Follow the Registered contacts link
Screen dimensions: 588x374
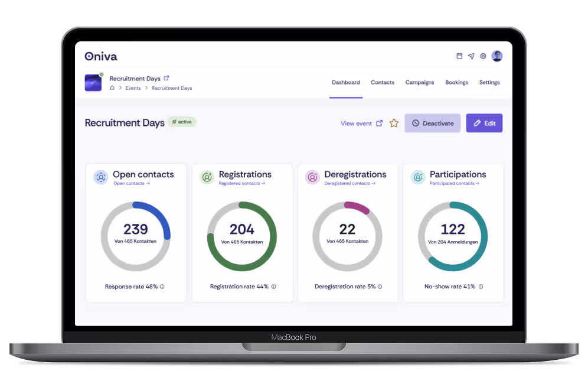tap(242, 183)
